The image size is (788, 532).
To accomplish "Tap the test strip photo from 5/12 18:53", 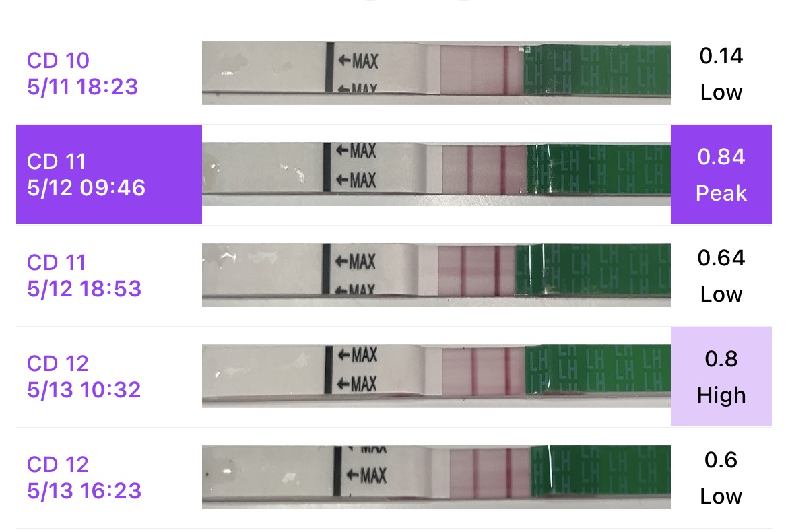I will (436, 275).
